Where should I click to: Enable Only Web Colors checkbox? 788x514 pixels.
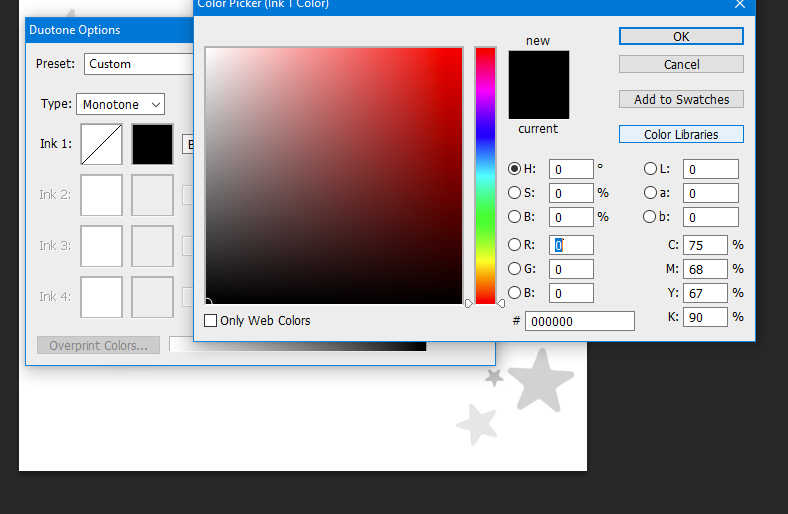coord(211,321)
